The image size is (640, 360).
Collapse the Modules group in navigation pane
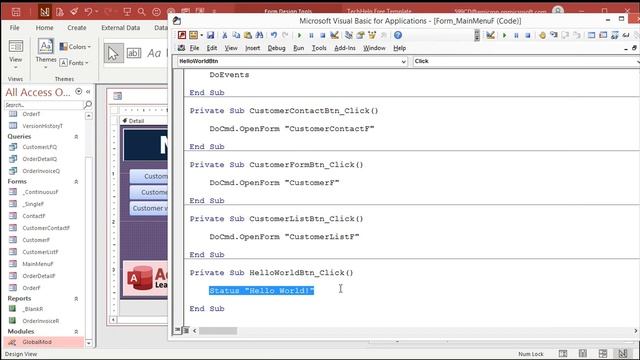pyautogui.click(x=76, y=332)
